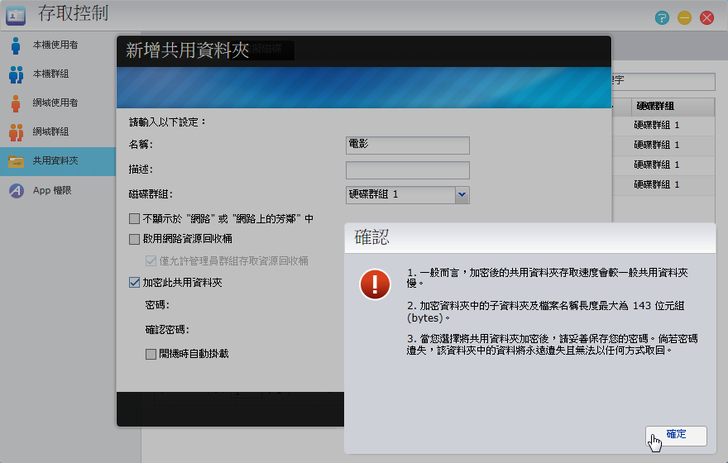
Task: Open the 本機群組 sidebar item
Action: tap(17, 74)
